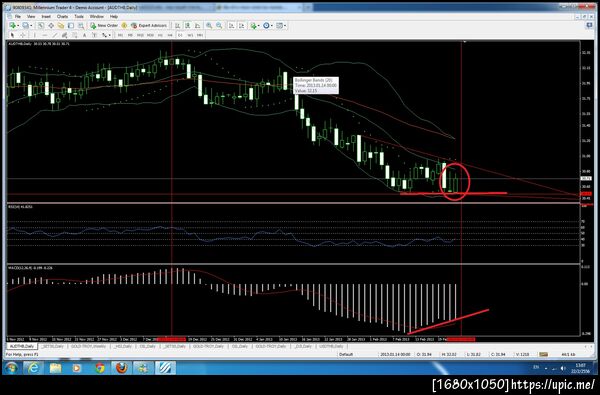Switch to GOLD-TROY,Weekly chart tab

(x=88, y=346)
